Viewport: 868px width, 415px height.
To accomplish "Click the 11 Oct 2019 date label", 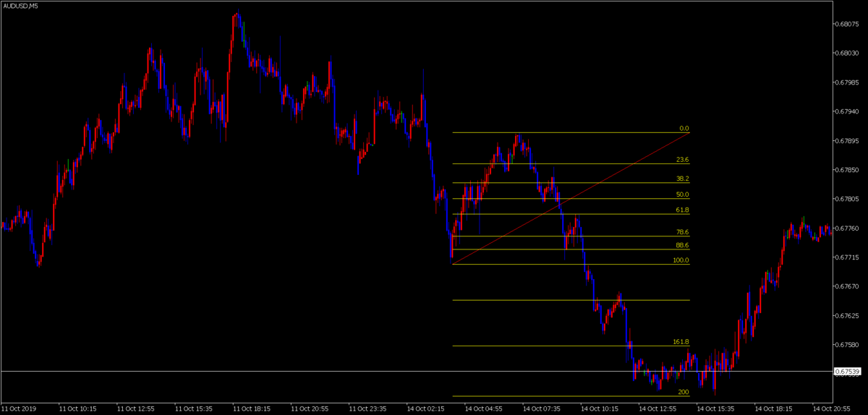I will pyautogui.click(x=20, y=408).
